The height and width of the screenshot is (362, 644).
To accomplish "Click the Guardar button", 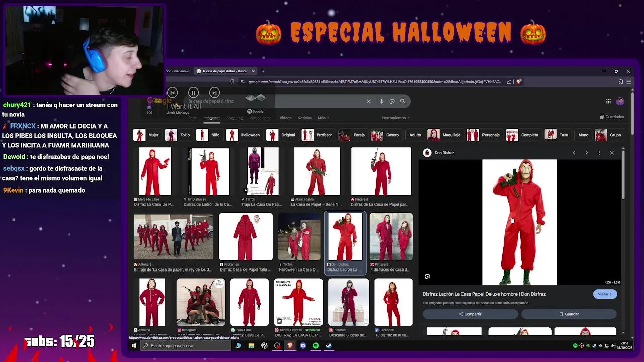I will coord(569,314).
